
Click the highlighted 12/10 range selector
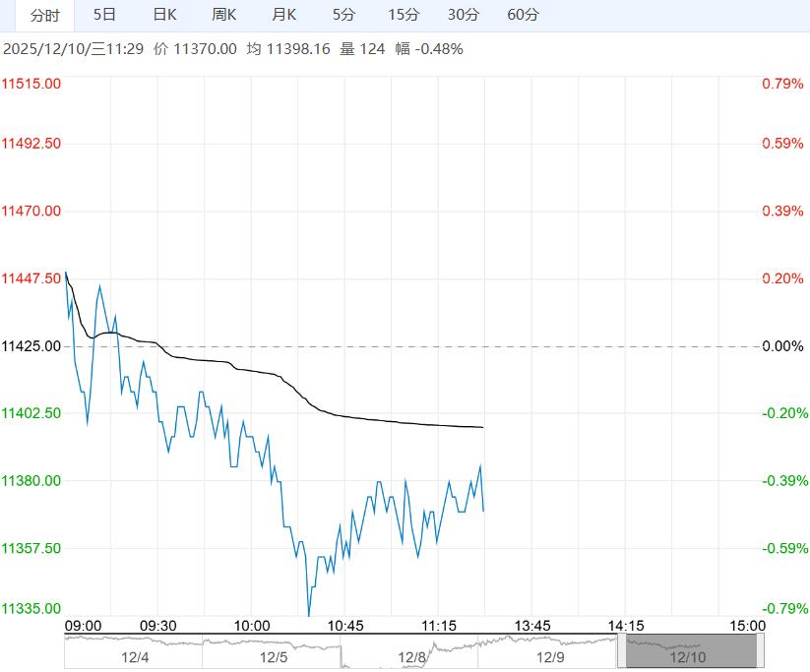point(688,653)
